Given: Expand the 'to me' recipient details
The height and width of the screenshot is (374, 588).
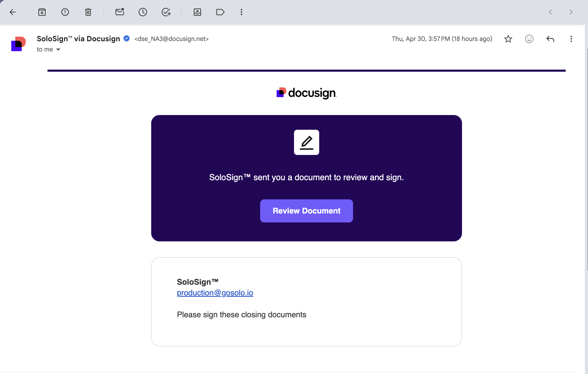Looking at the screenshot, I should point(58,49).
